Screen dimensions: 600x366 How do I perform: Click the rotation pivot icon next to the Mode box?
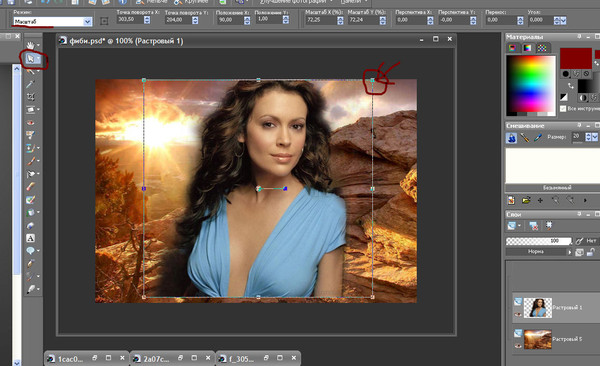coord(104,21)
